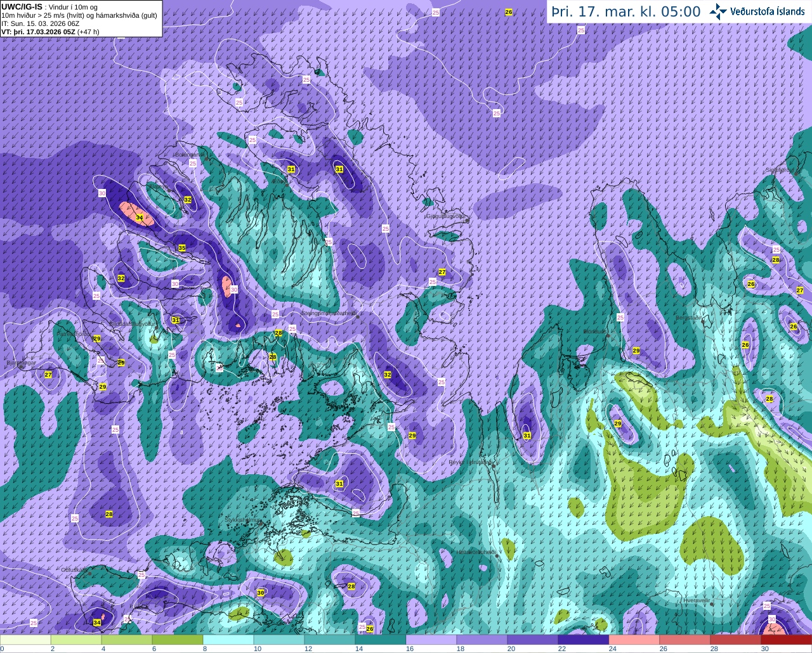The image size is (812, 653).
Task: Click the 'UWC/IG-IS' model title text
Action: pyautogui.click(x=22, y=6)
